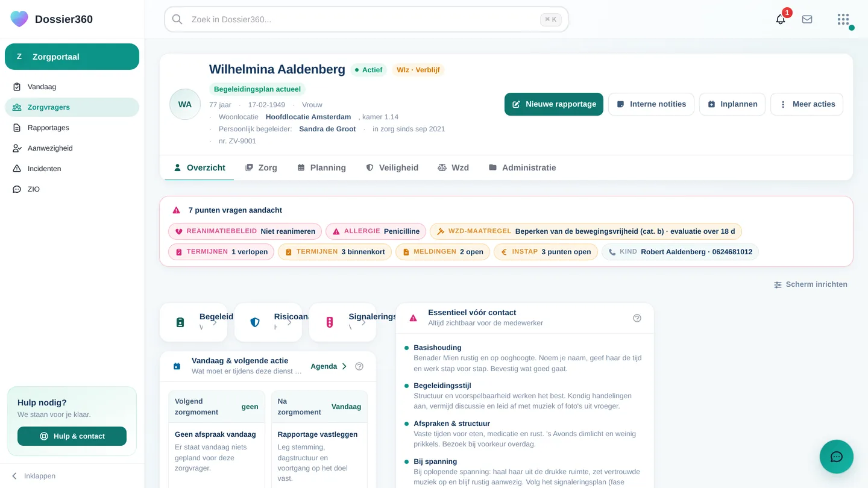The height and width of the screenshot is (488, 868).
Task: Click the Afspraken & structuur heading
Action: click(451, 424)
